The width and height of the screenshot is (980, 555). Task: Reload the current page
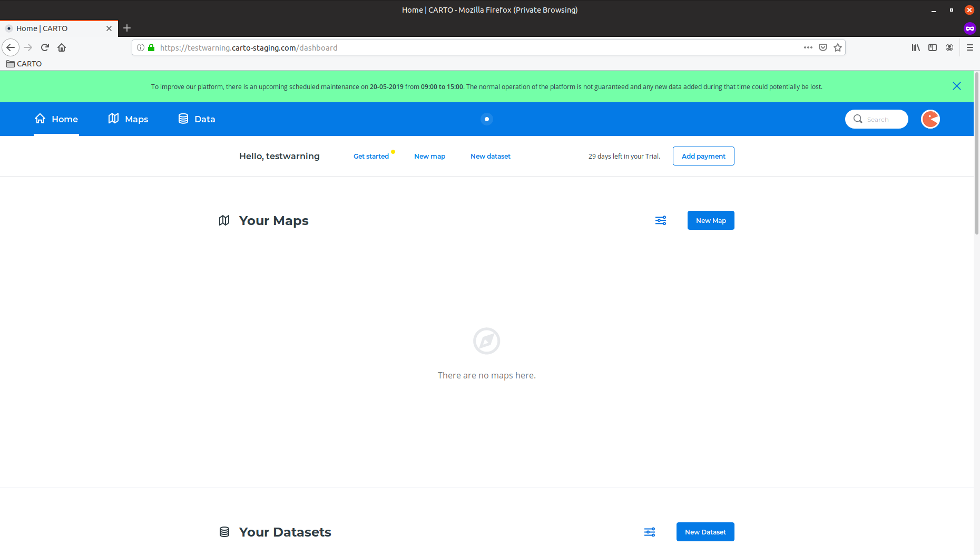tap(45, 47)
